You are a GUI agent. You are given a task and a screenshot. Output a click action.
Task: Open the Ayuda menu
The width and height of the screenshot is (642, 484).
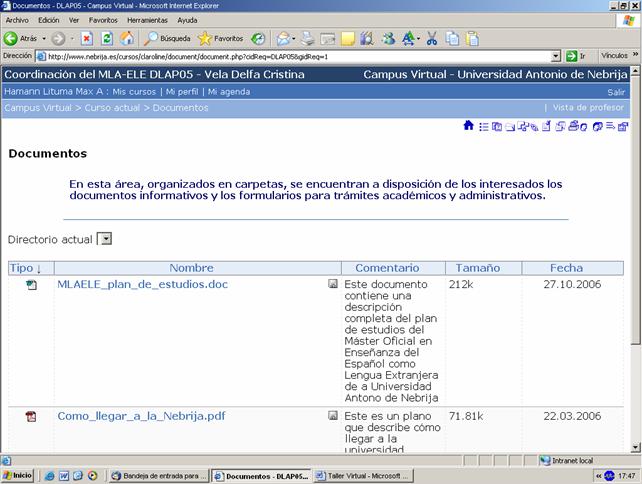coord(187,20)
